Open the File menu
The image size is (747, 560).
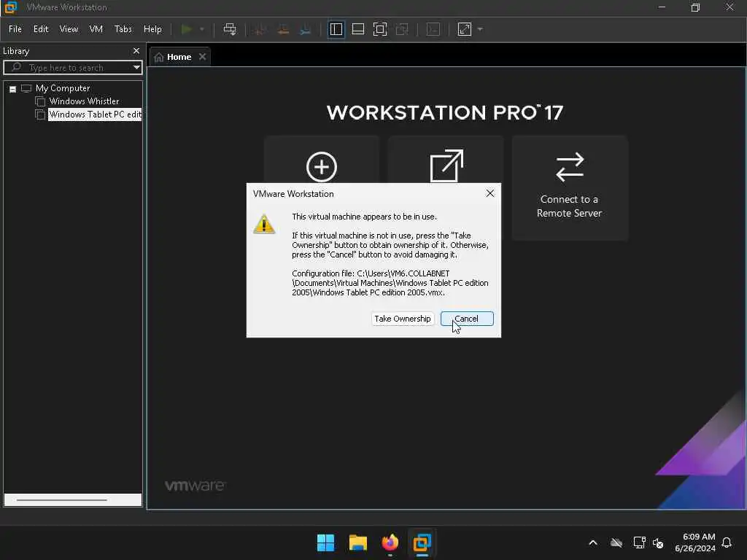point(15,29)
